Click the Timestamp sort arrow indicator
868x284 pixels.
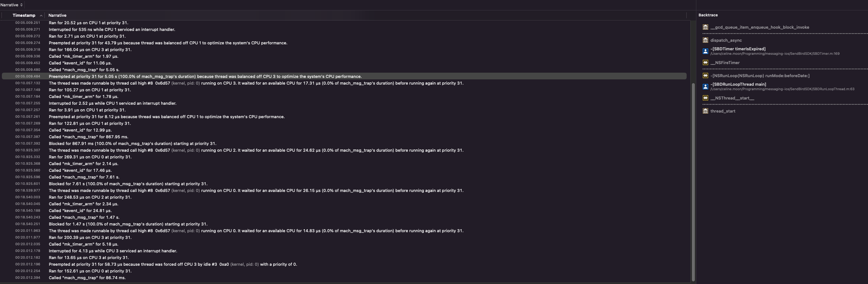(x=41, y=16)
